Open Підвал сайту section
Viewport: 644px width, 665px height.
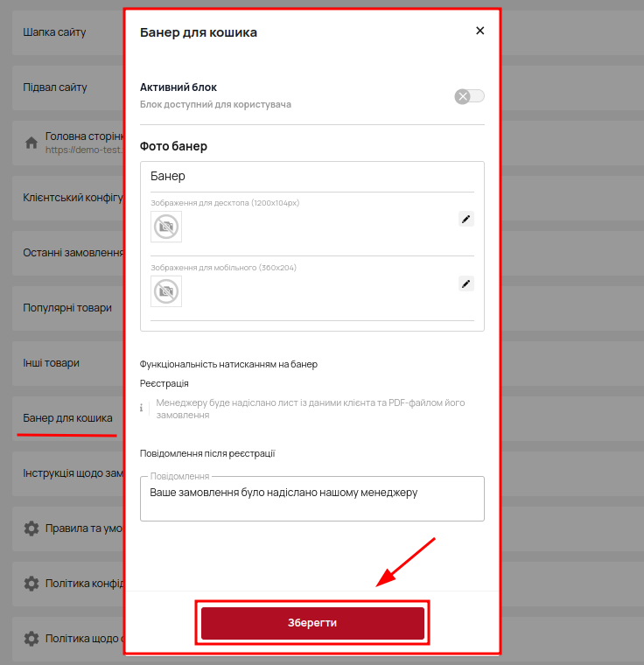tap(55, 87)
